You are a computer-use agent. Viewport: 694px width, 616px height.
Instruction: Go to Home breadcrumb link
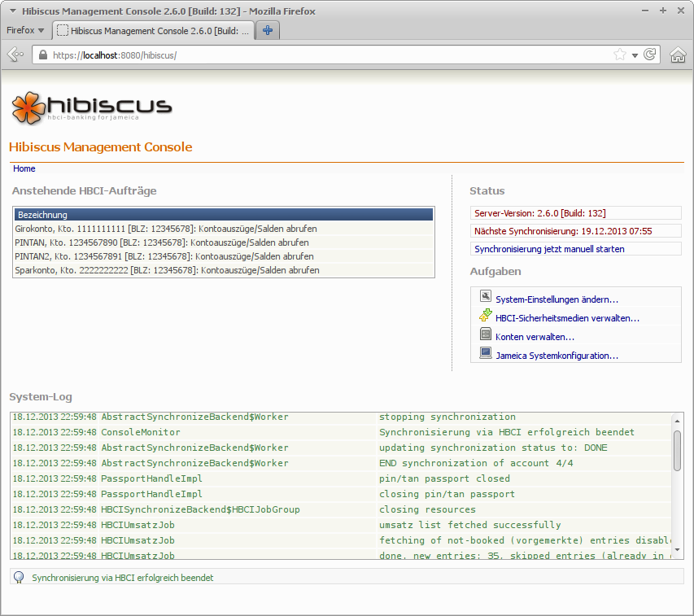[x=24, y=168]
